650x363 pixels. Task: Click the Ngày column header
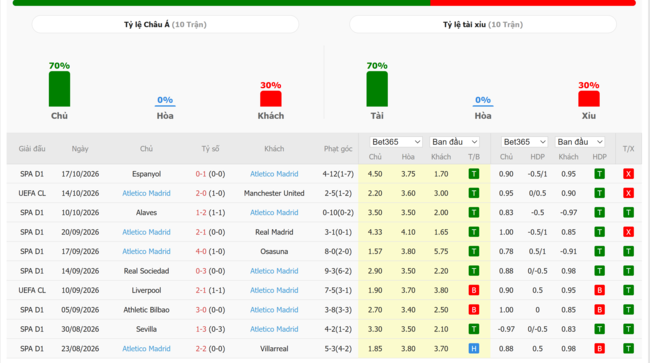(x=80, y=149)
